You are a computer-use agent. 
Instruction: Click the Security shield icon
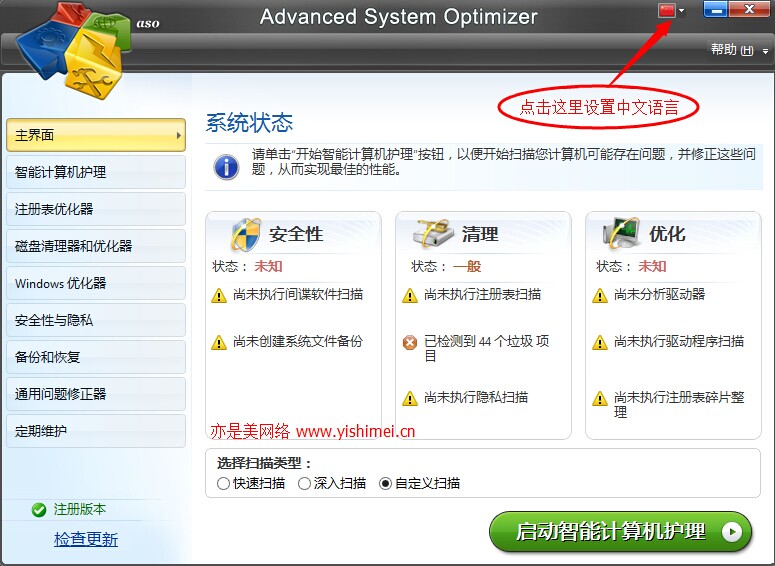(x=245, y=234)
